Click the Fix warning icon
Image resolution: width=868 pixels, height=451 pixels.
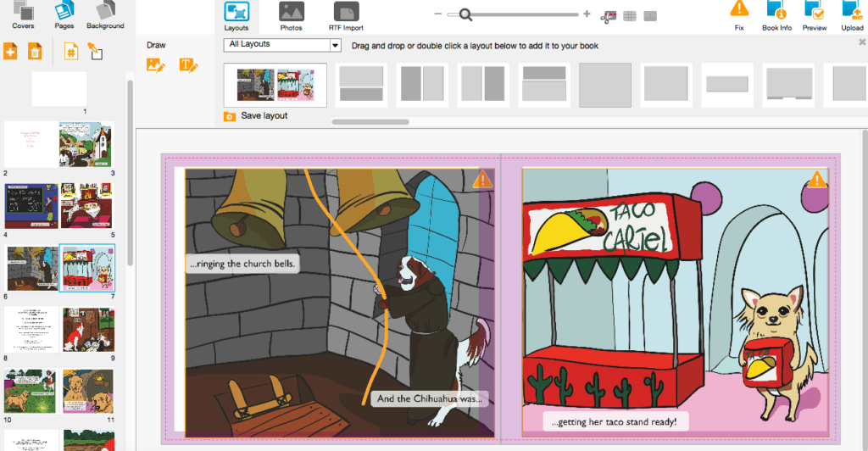point(739,15)
